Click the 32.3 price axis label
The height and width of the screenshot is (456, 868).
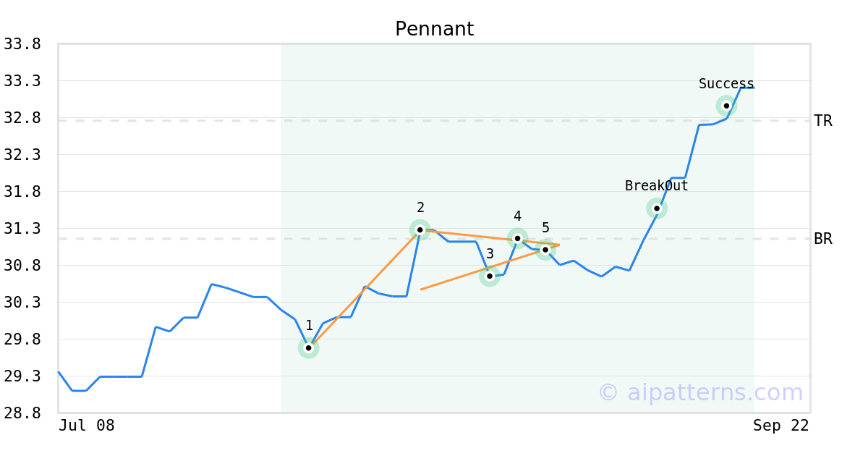(22, 155)
